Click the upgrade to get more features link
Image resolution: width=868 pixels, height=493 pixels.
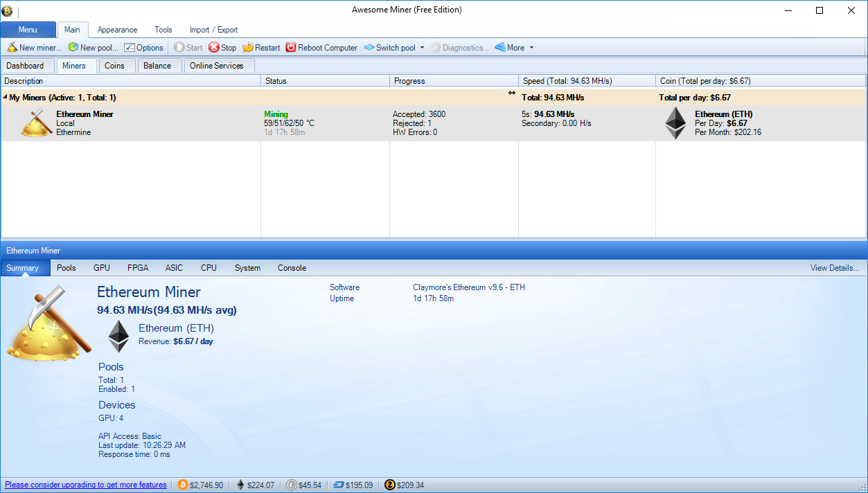coord(86,485)
